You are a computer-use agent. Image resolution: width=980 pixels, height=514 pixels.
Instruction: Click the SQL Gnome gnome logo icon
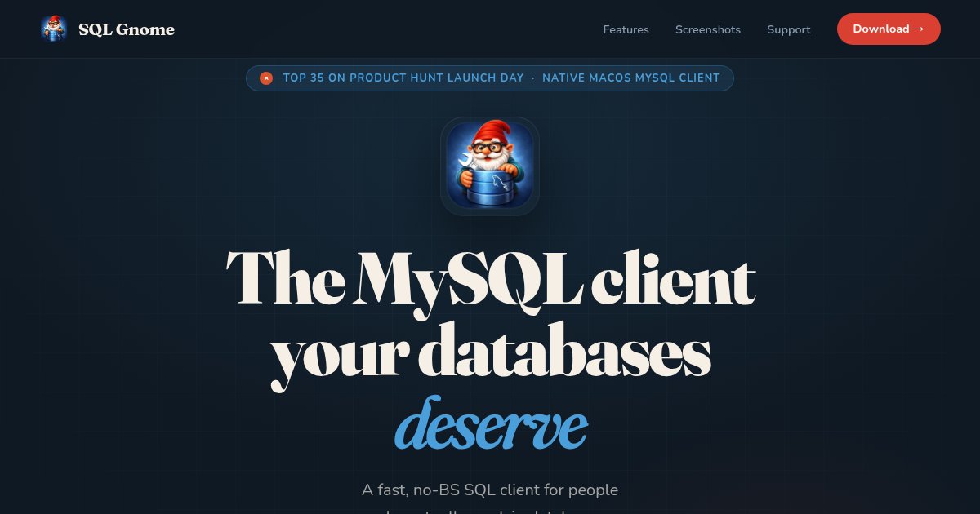54,29
